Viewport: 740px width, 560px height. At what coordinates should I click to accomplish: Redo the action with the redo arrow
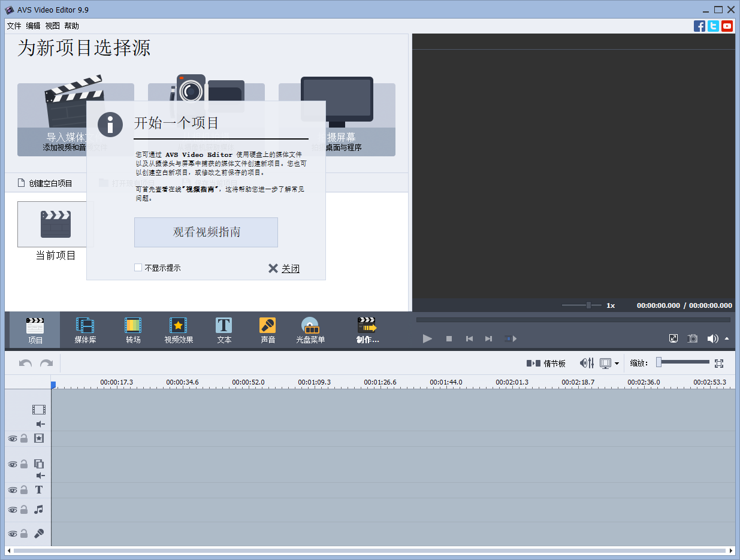46,363
